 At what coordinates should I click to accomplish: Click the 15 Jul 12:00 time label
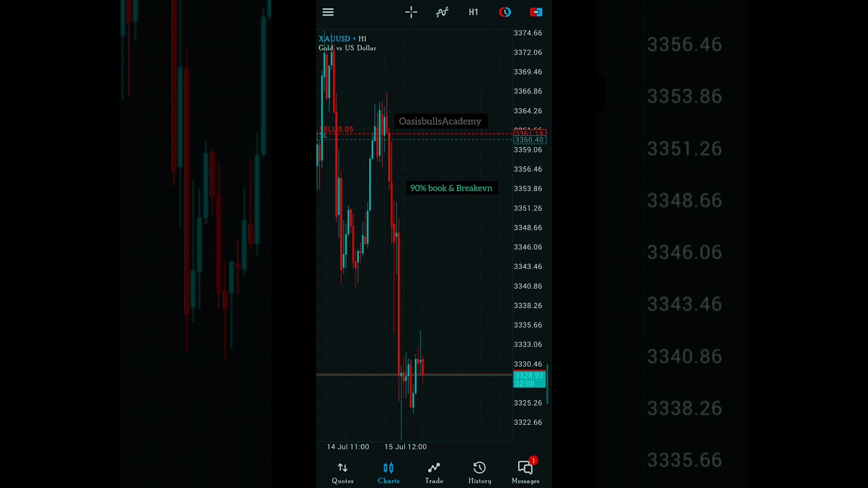[x=406, y=447]
